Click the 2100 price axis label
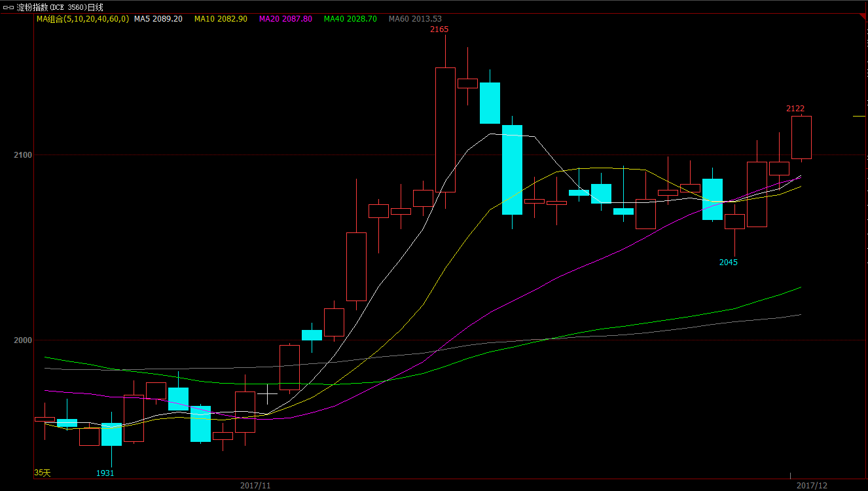 (23, 155)
